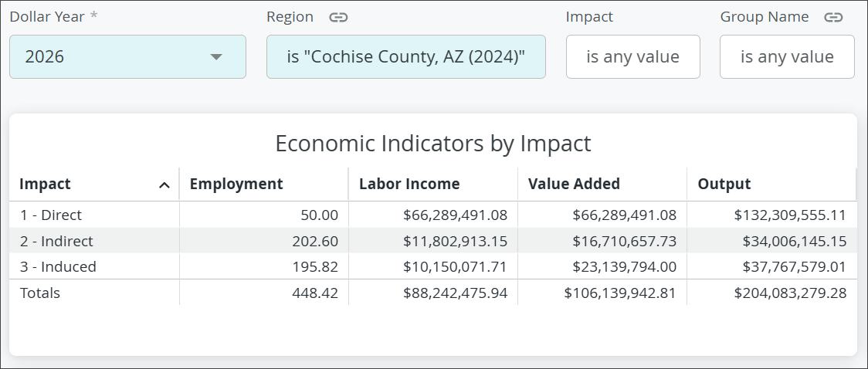Sort by the Employment column header
Image resolution: width=868 pixels, height=369 pixels.
click(x=236, y=184)
